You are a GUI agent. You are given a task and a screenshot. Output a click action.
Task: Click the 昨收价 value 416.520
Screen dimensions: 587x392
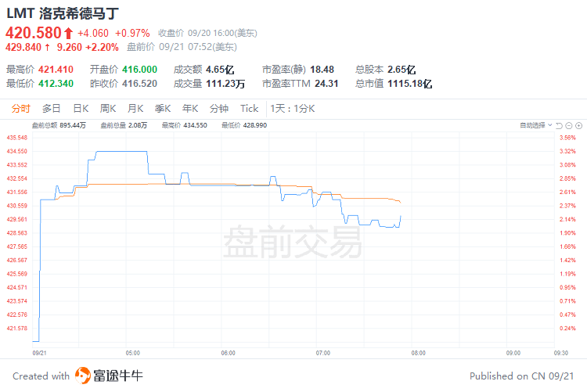tap(139, 84)
